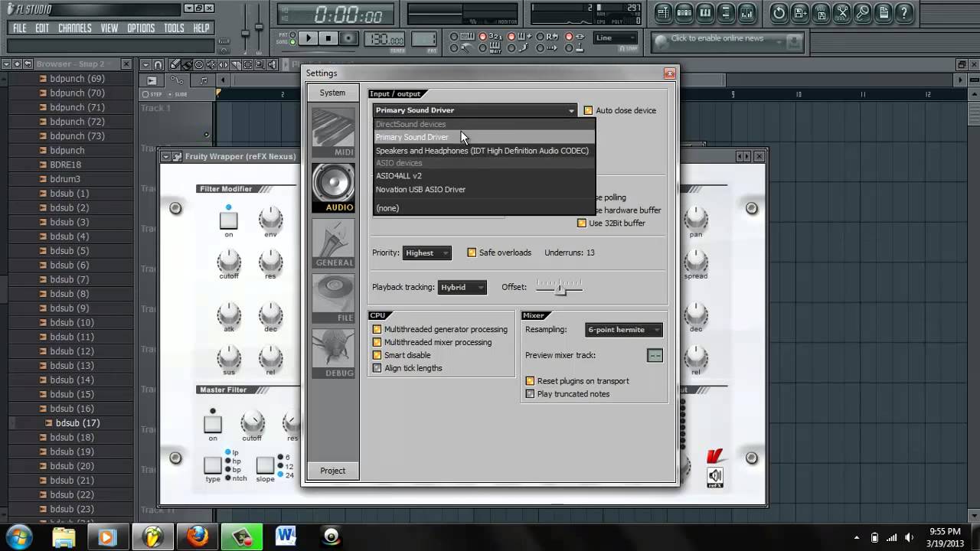Click the Windows Start button

click(18, 536)
